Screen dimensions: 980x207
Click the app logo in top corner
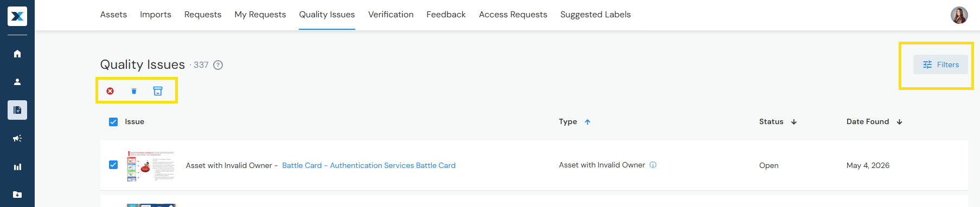coord(17,16)
